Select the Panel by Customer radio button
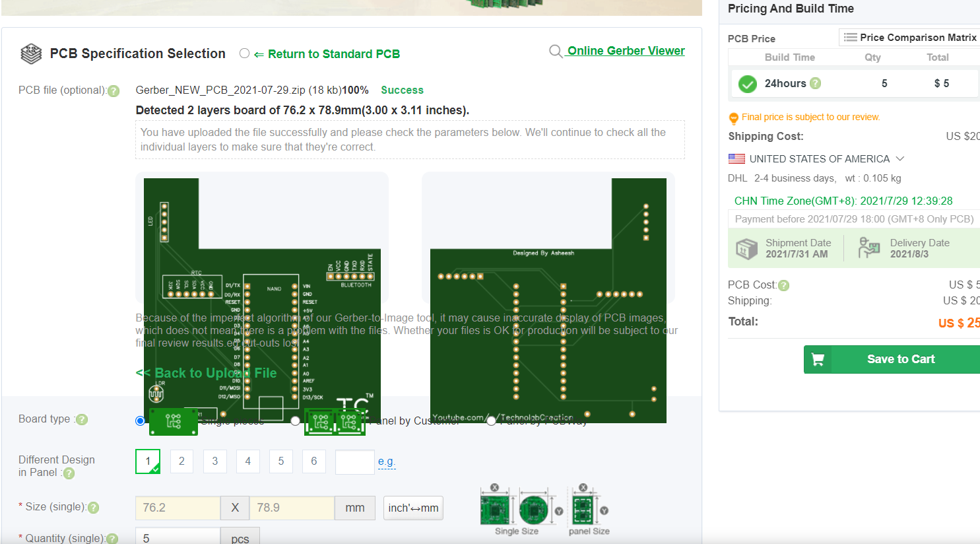The width and height of the screenshot is (980, 544). [295, 421]
